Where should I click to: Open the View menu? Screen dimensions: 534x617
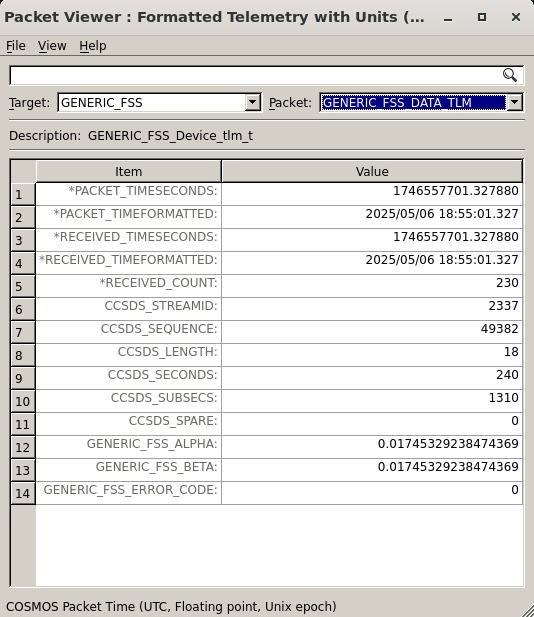[52, 46]
